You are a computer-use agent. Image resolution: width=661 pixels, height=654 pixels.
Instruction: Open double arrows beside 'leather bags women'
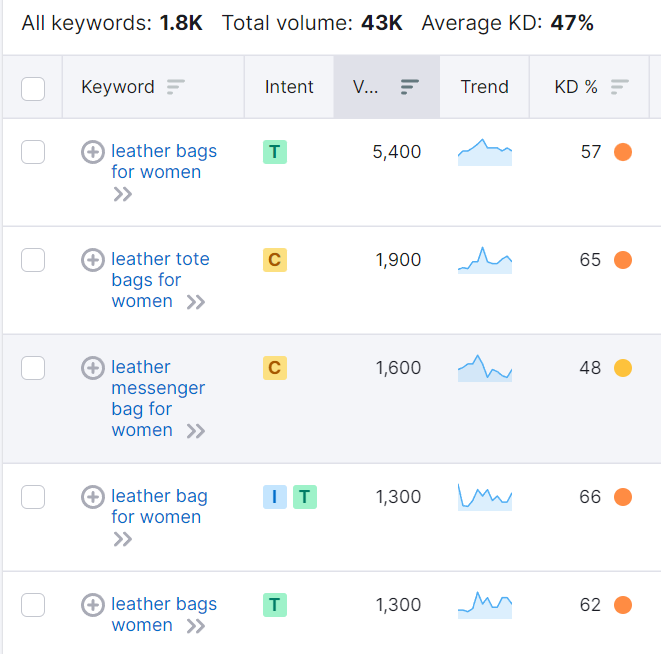196,627
